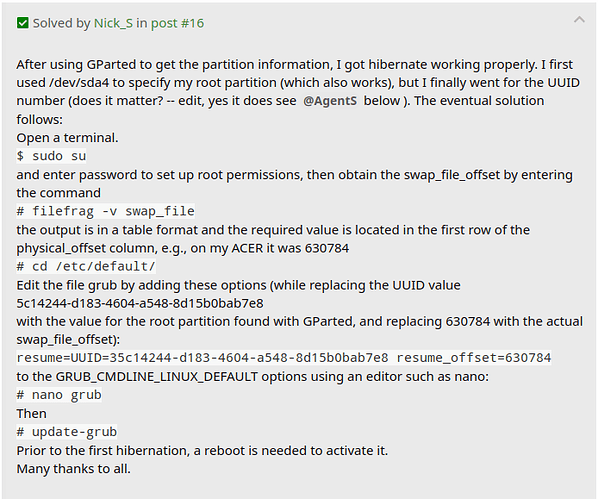This screenshot has height=499, width=598.
Task: Click the '# nano grub' command
Action: (x=59, y=395)
